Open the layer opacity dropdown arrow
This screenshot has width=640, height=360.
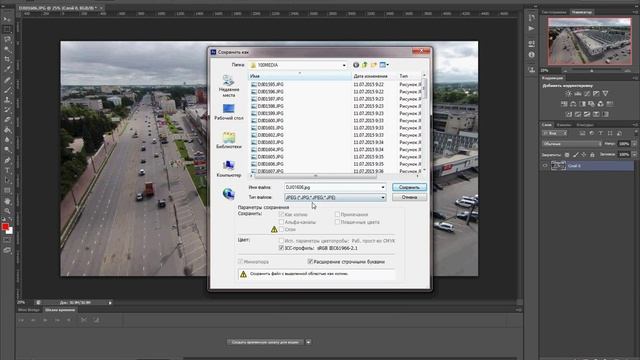[634, 144]
